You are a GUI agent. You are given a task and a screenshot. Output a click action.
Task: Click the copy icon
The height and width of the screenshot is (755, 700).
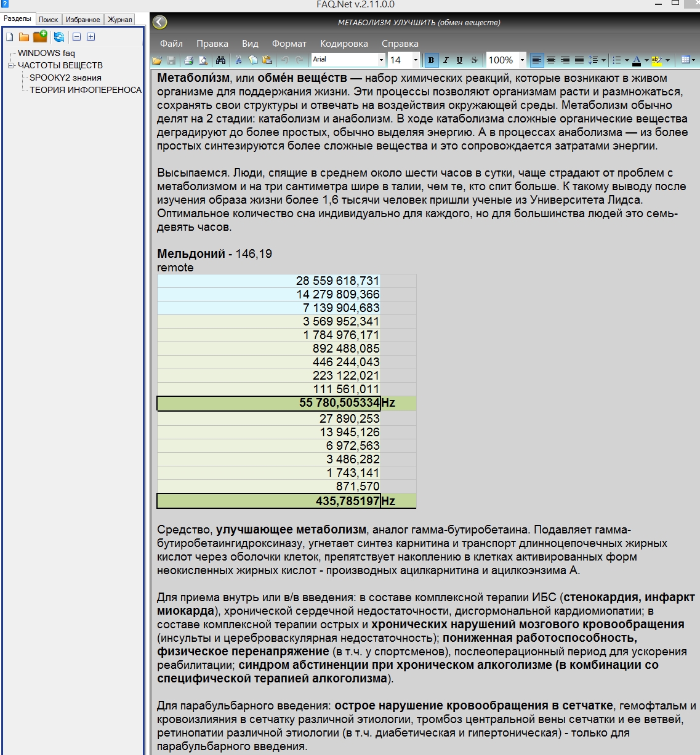click(252, 60)
